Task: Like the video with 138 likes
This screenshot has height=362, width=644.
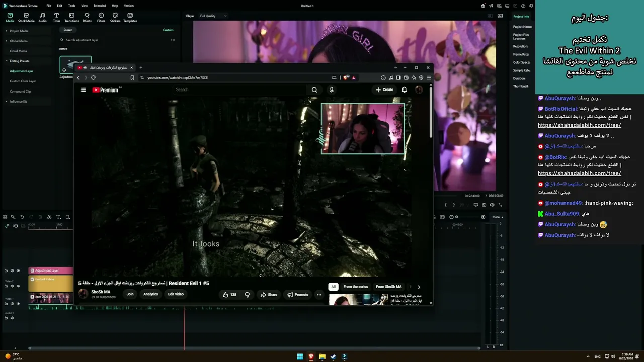Action: tap(230, 295)
